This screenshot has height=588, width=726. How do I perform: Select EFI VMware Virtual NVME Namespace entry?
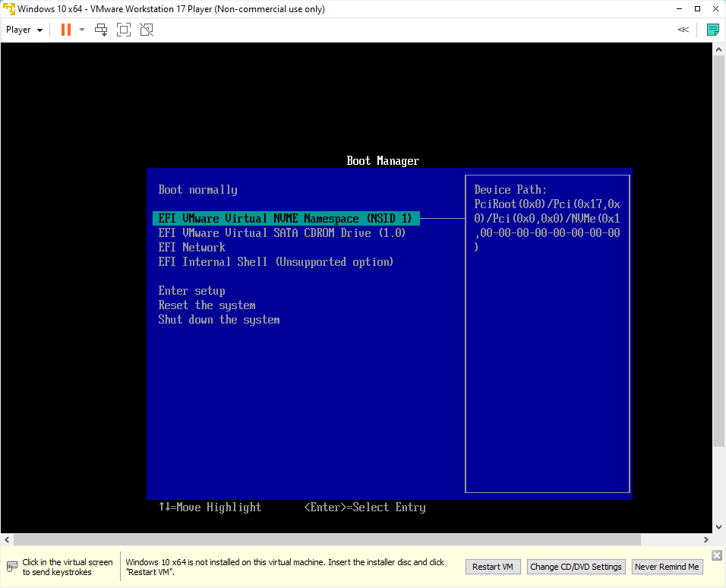point(286,218)
